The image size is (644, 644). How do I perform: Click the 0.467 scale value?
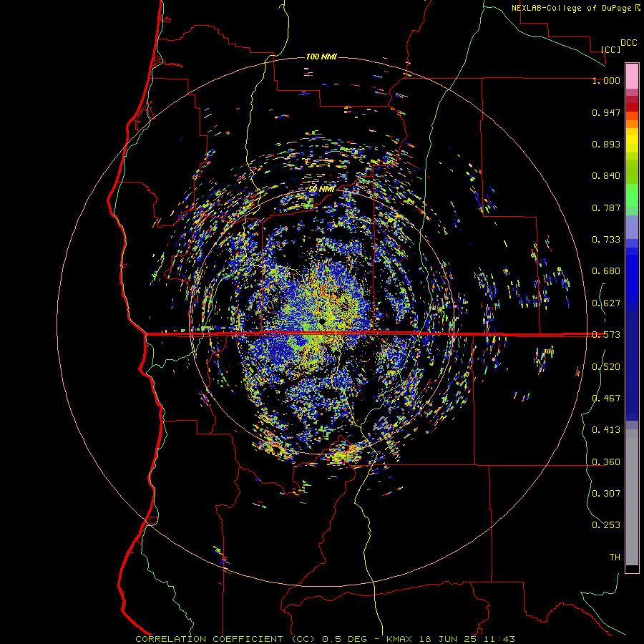[606, 398]
